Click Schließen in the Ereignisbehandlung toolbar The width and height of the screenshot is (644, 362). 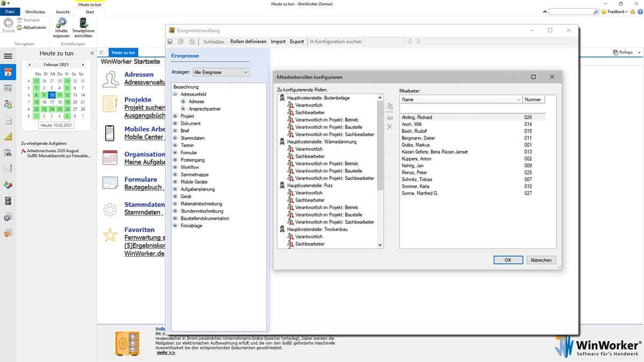point(214,41)
